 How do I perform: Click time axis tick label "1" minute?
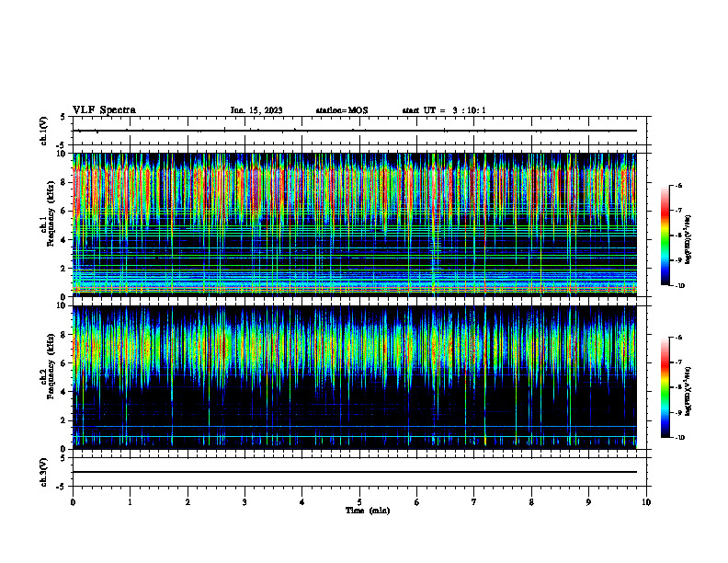(x=130, y=502)
